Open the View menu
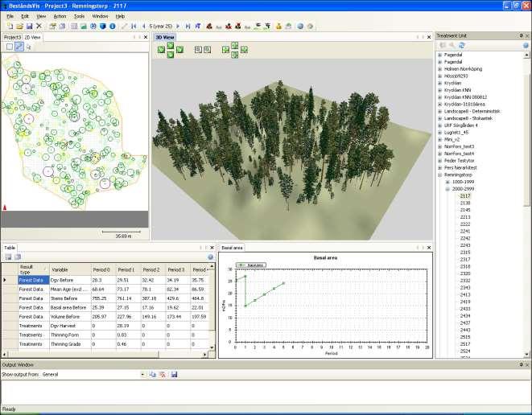Screen dimensions: 532x415 [x=41, y=16]
